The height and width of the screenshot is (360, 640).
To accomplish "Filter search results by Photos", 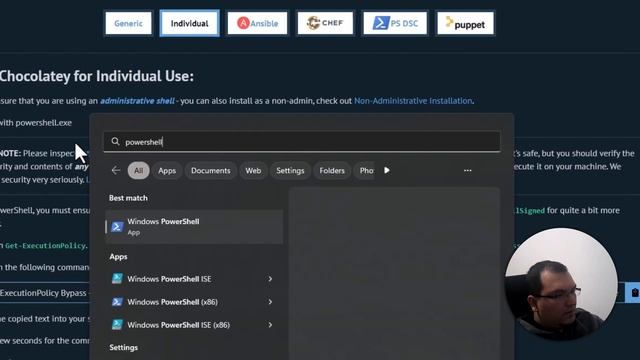I will click(364, 171).
